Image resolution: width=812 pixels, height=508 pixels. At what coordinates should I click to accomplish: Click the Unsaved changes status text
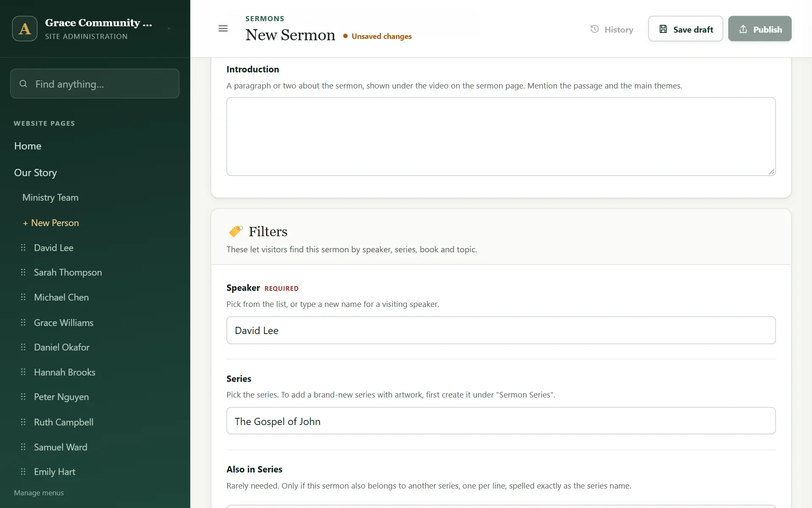[381, 36]
